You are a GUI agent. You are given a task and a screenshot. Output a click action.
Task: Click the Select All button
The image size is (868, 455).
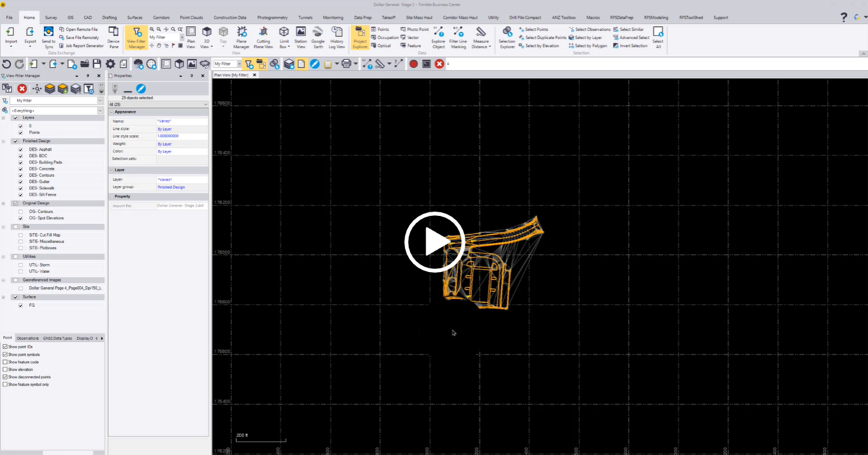tap(658, 37)
